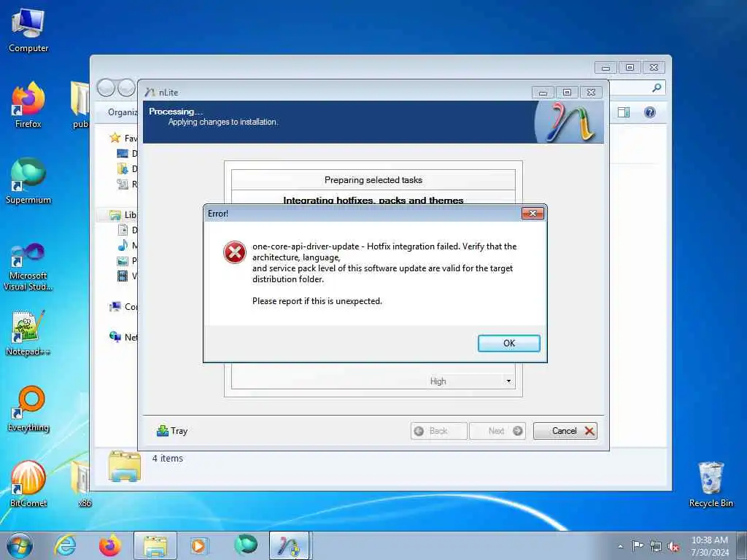Open the clock showing 10:38 AM
747x560 pixels.
[x=710, y=546]
